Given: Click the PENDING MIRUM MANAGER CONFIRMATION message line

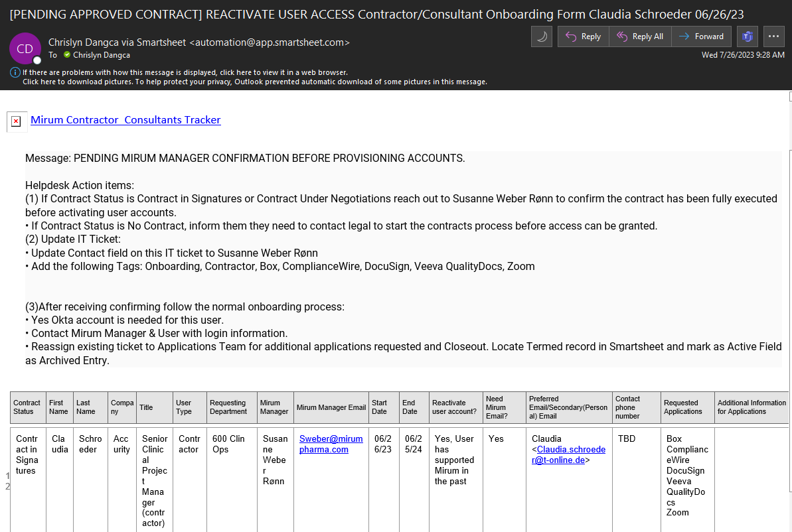Looking at the screenshot, I should pos(245,159).
